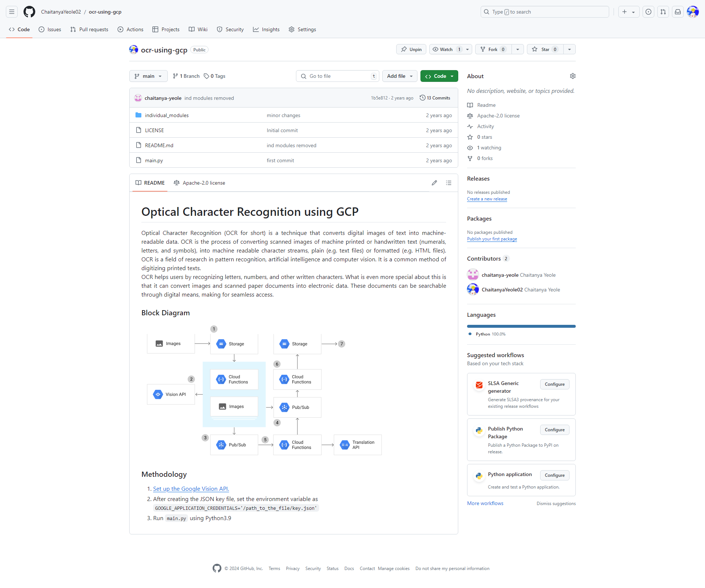The image size is (705, 588).
Task: Click the Go to file search field
Action: point(337,76)
